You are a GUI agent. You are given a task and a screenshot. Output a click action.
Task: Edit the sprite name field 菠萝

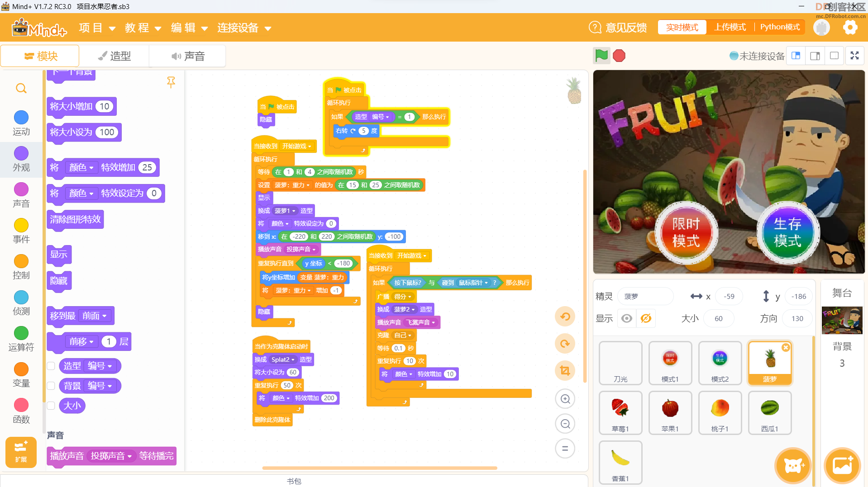coord(645,296)
